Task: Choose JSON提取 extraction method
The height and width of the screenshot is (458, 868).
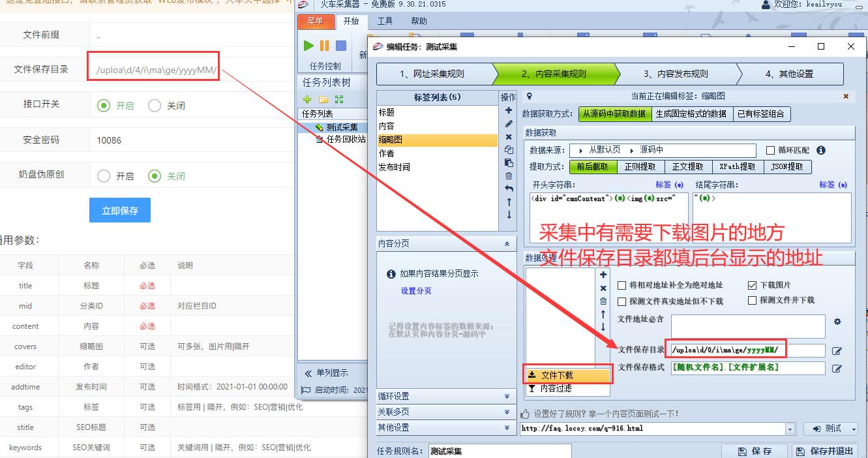Action: [787, 166]
